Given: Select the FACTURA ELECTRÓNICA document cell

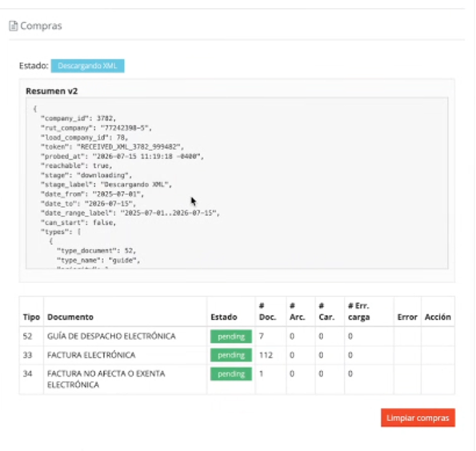Looking at the screenshot, I should click(91, 355).
